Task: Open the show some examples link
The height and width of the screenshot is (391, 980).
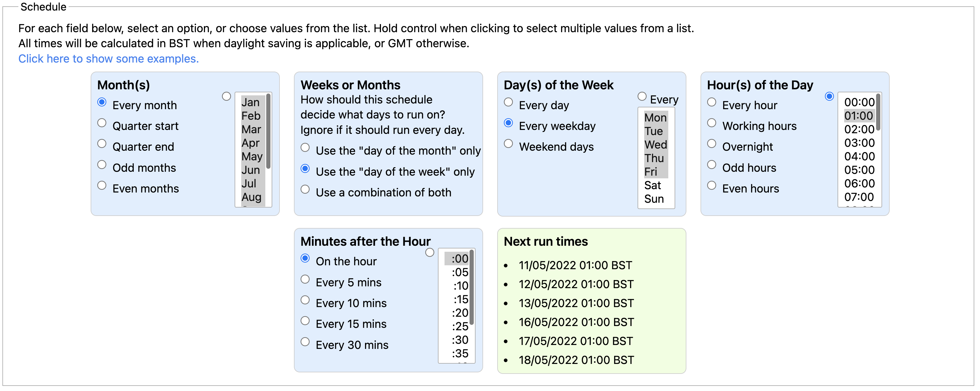Action: point(108,59)
